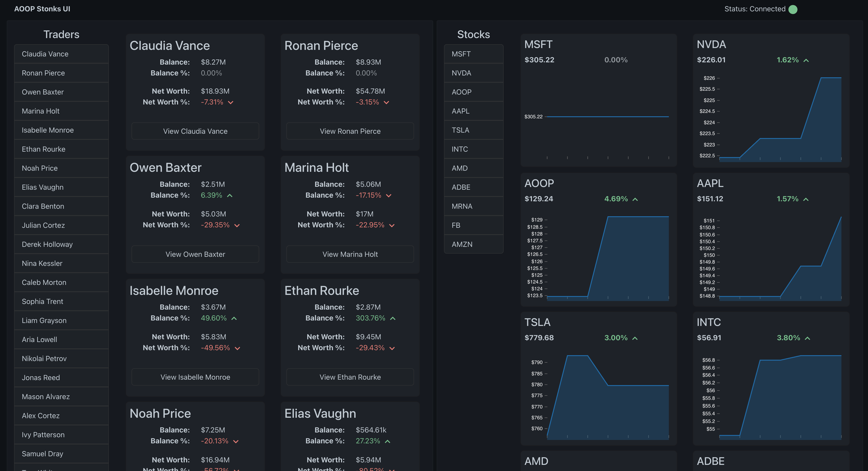
Task: Choose Mason Alvarez from Traders list
Action: coord(61,397)
